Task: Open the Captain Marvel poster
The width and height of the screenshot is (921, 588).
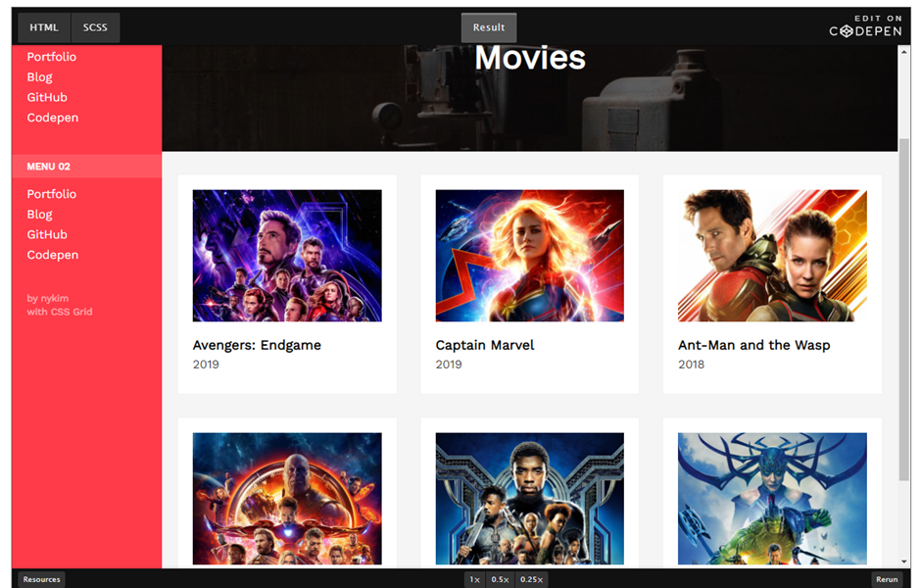Action: click(530, 256)
